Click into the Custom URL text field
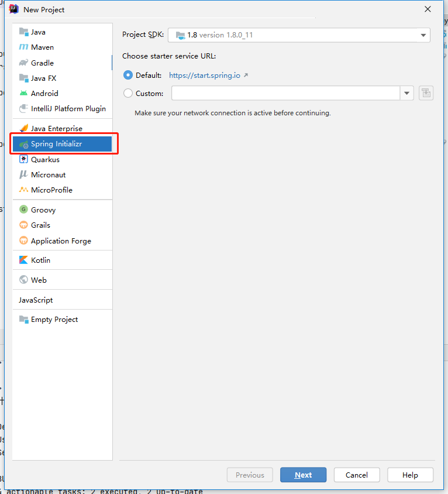The height and width of the screenshot is (494, 448). pyautogui.click(x=286, y=93)
